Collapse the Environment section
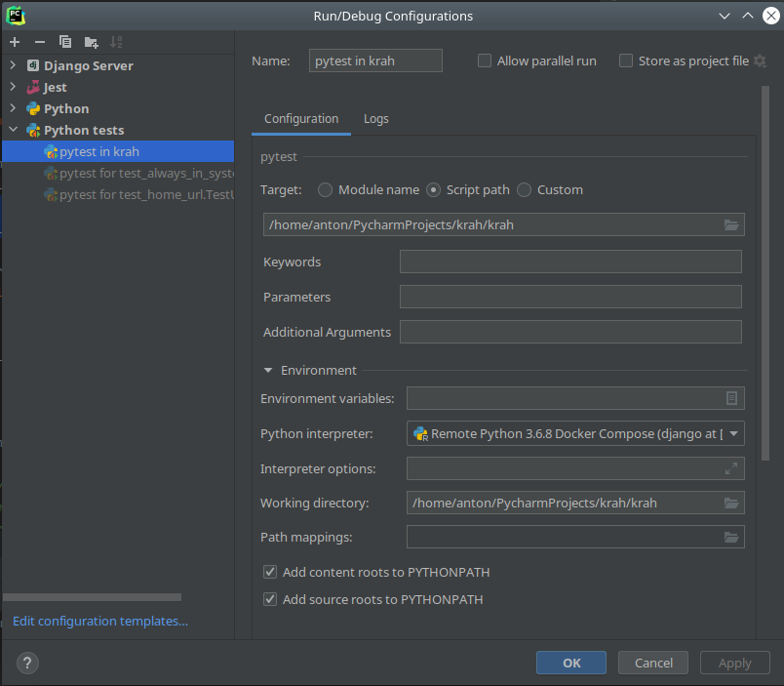 tap(268, 370)
